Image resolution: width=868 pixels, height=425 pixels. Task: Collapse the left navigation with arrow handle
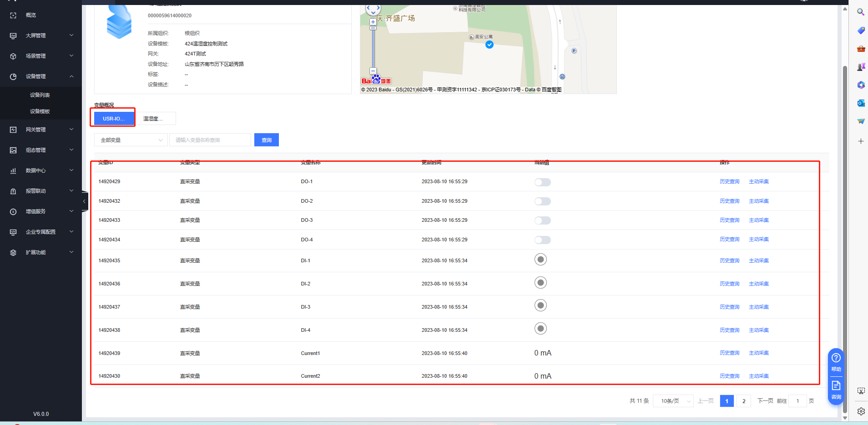pos(84,201)
